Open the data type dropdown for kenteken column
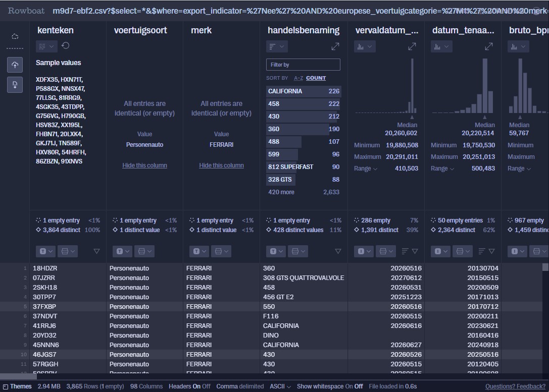Viewport: 549px width, 392px height. [x=45, y=251]
